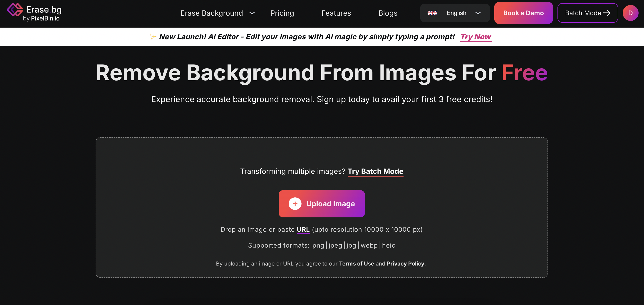The height and width of the screenshot is (305, 644).
Task: Click the plus icon in Upload Image
Action: 295,204
